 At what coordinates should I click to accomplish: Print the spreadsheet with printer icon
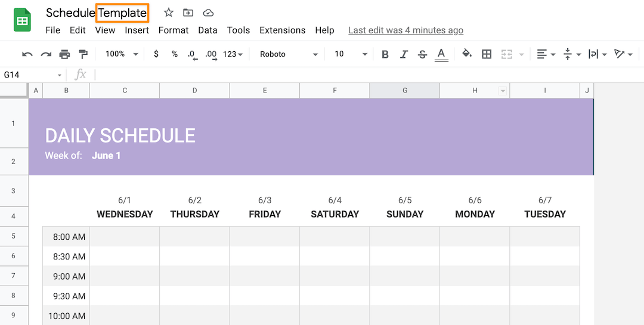click(x=64, y=54)
